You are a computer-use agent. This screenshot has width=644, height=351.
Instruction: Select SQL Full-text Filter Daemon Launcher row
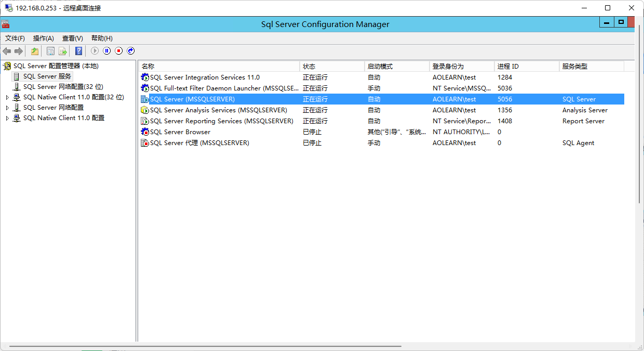pos(382,88)
